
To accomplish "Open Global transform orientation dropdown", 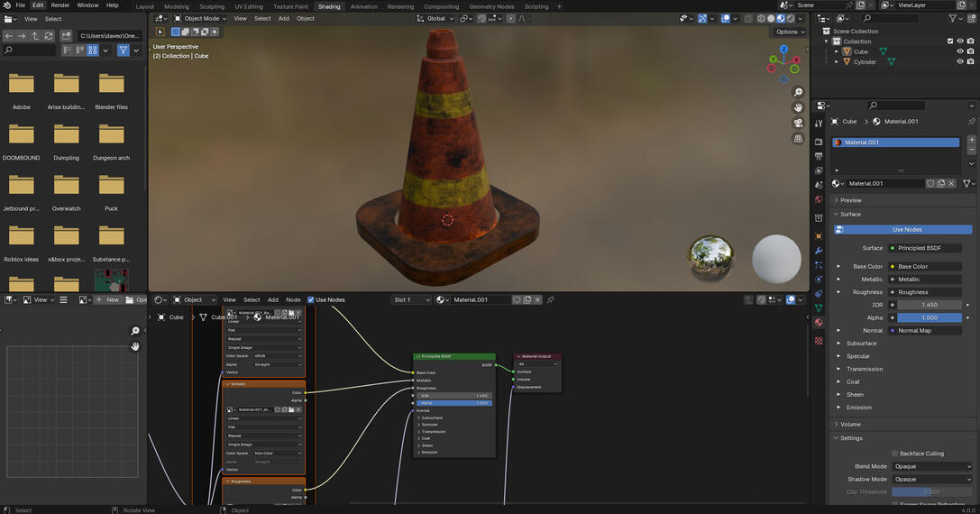I will pyautogui.click(x=435, y=19).
